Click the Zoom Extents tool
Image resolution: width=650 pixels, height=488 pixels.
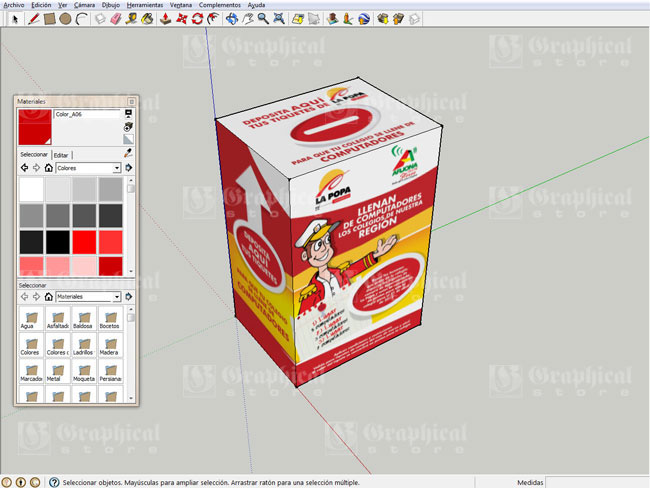tap(279, 19)
